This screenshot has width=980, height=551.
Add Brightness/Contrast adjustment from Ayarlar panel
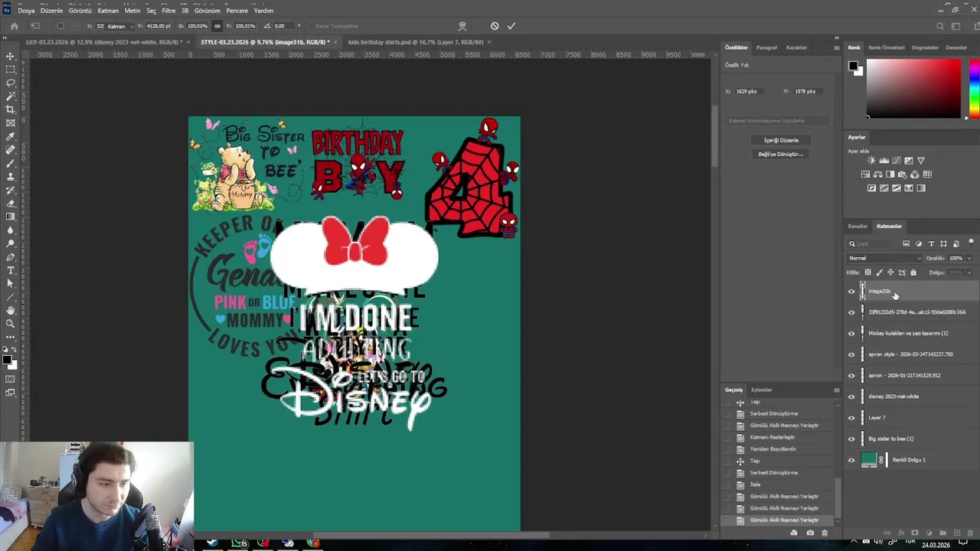(871, 161)
